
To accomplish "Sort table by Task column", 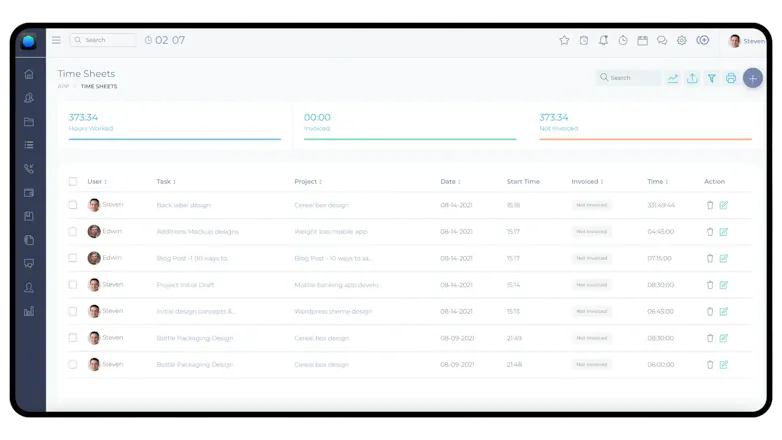I will tap(166, 182).
